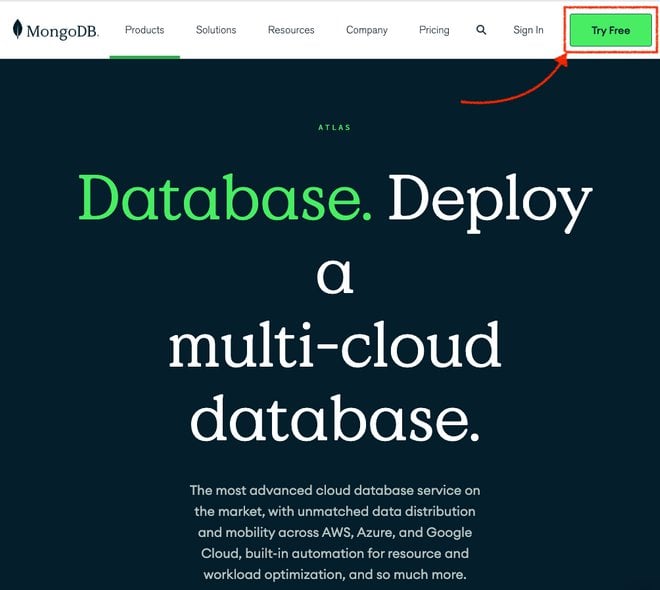Click the MongoDB leaf logo icon
The height and width of the screenshot is (590, 660).
[x=18, y=29]
